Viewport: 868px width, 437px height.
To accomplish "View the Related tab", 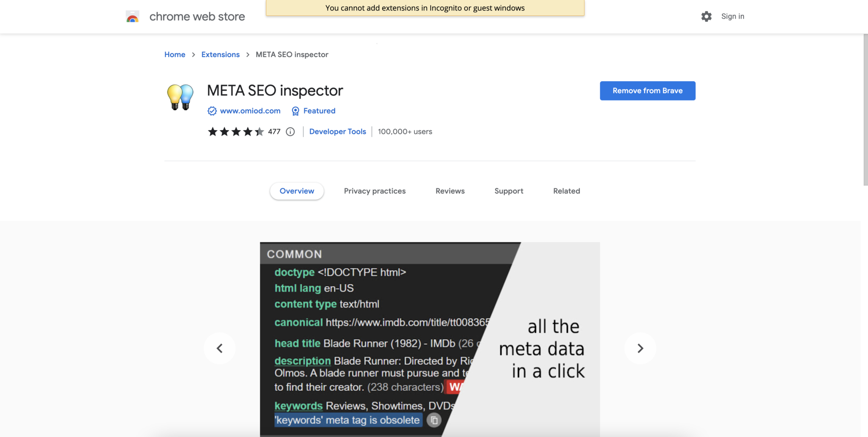I will [x=566, y=191].
